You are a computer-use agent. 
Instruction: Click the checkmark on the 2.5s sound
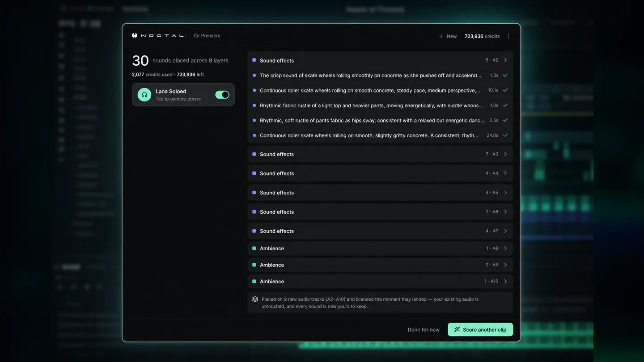(x=505, y=120)
